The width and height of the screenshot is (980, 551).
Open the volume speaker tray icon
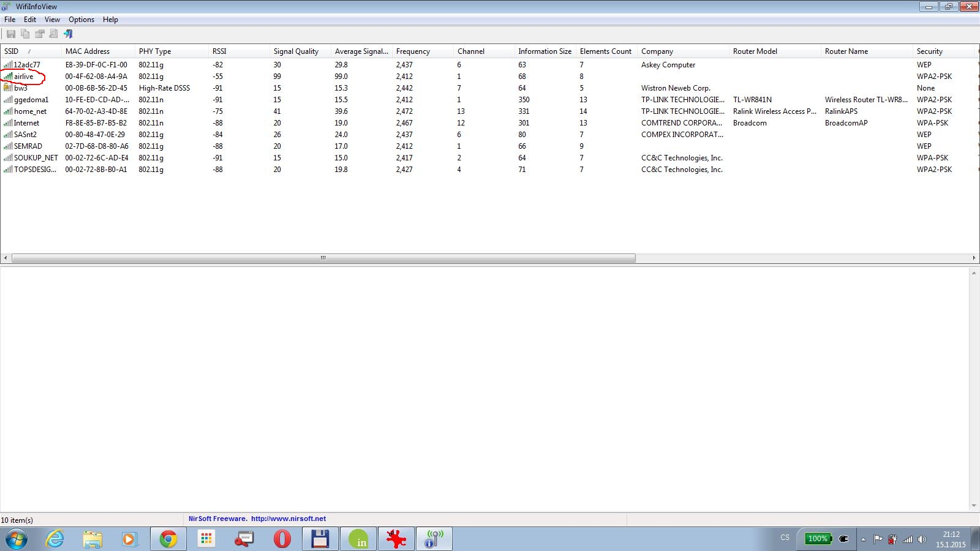(x=922, y=539)
